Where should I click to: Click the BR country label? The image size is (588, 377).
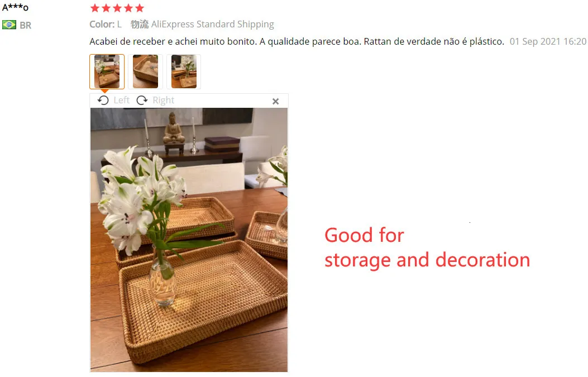click(x=26, y=25)
